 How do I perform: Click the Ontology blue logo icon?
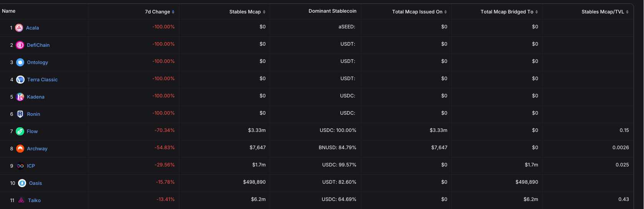[20, 63]
